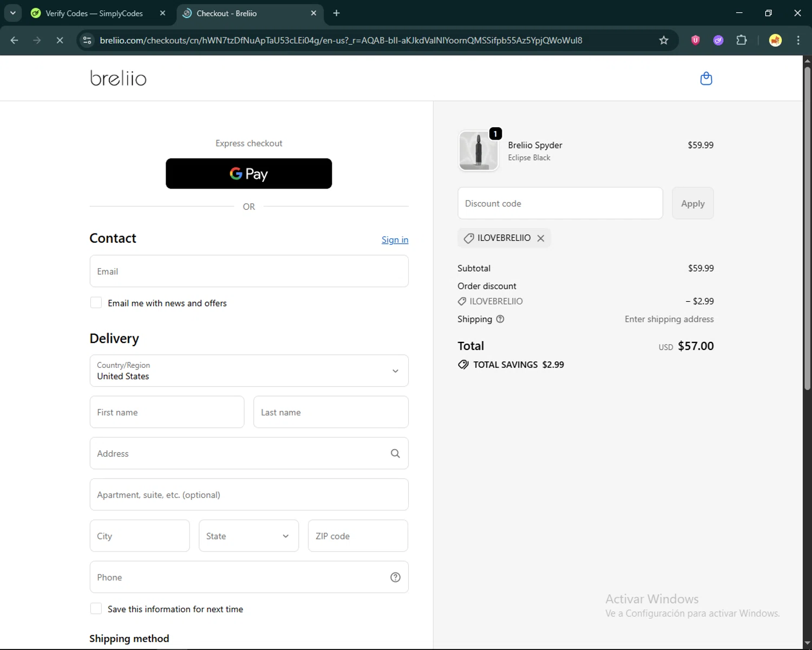Minimize the browser window
Screen dimensions: 812x650
point(739,13)
